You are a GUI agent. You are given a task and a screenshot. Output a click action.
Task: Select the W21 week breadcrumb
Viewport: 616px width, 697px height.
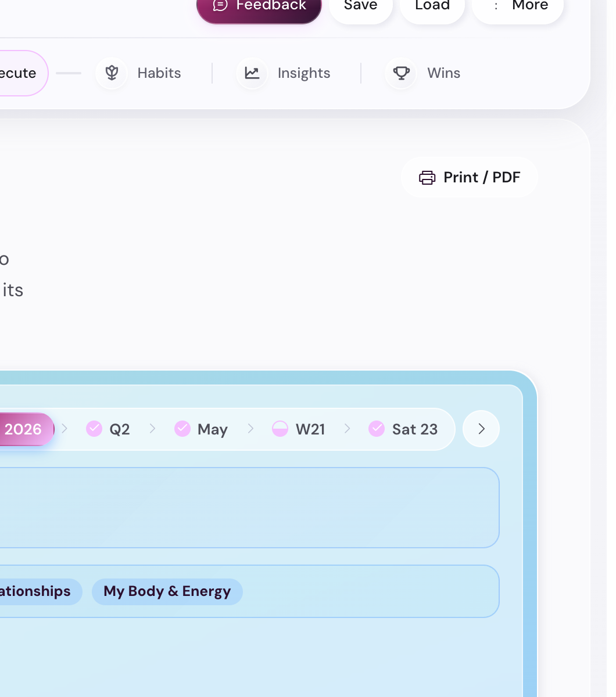[299, 429]
